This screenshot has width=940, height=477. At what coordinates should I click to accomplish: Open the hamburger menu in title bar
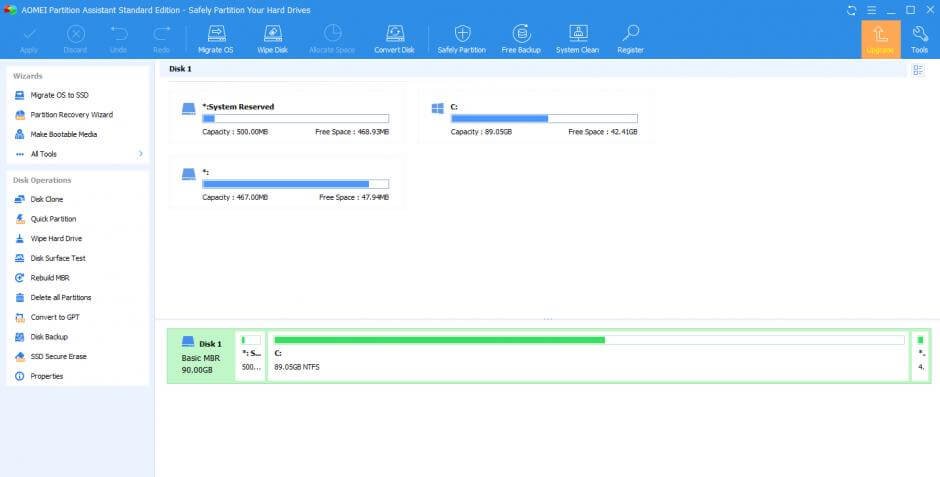coord(872,10)
